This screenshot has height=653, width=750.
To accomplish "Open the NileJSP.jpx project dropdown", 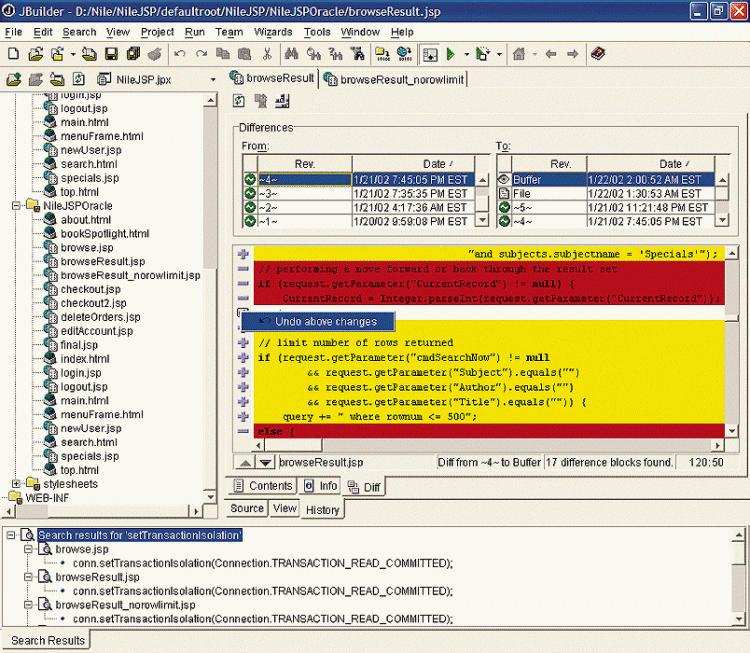I will pyautogui.click(x=213, y=80).
